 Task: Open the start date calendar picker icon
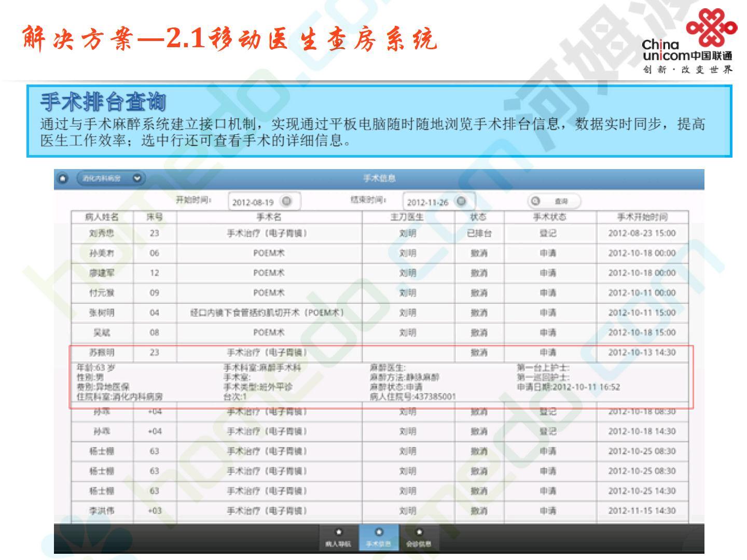[x=286, y=201]
